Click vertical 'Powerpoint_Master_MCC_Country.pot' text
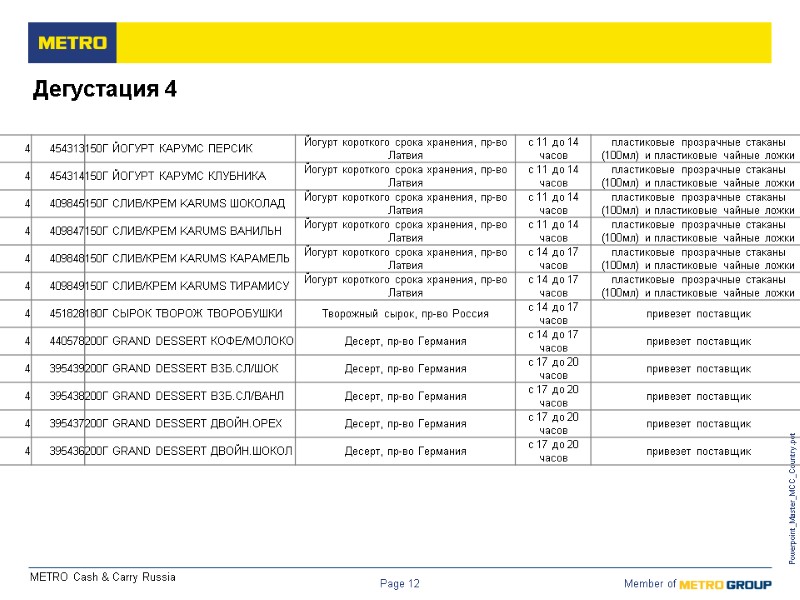 click(x=792, y=498)
